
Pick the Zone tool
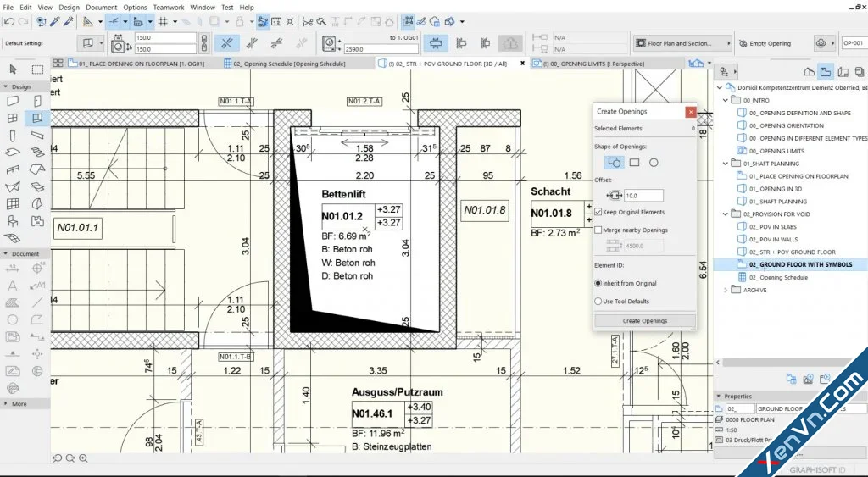pyautogui.click(x=37, y=221)
